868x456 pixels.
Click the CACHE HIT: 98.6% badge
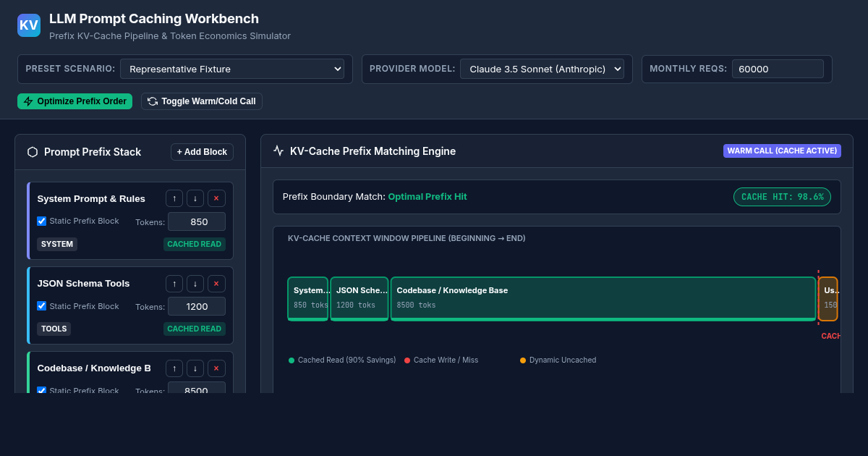point(782,197)
